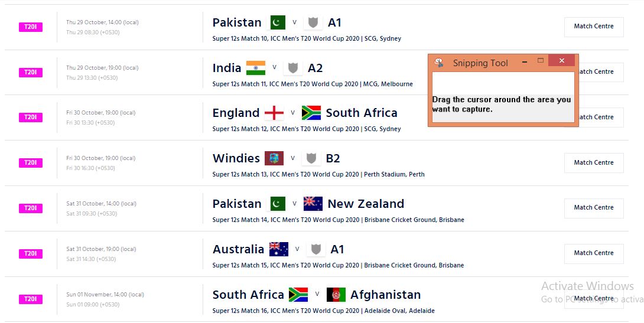Open Match Centre for Windies v B2
Image resolution: width=644 pixels, height=323 pixels.
pyautogui.click(x=593, y=162)
